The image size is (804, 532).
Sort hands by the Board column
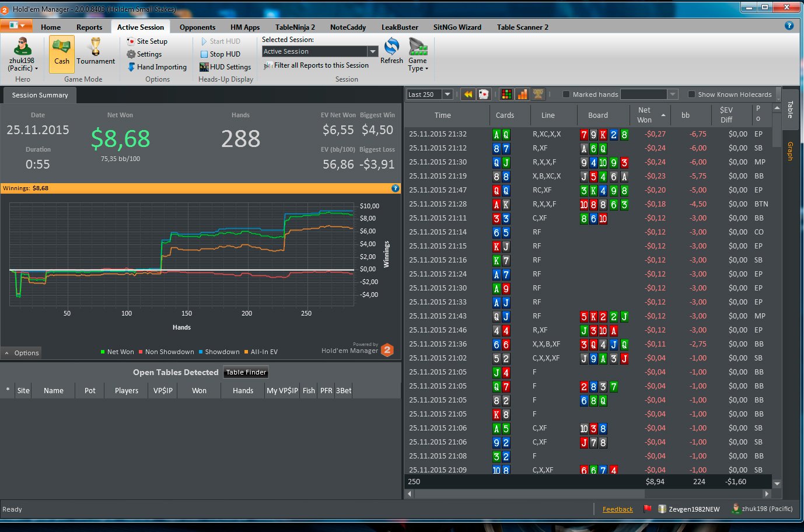coord(598,115)
